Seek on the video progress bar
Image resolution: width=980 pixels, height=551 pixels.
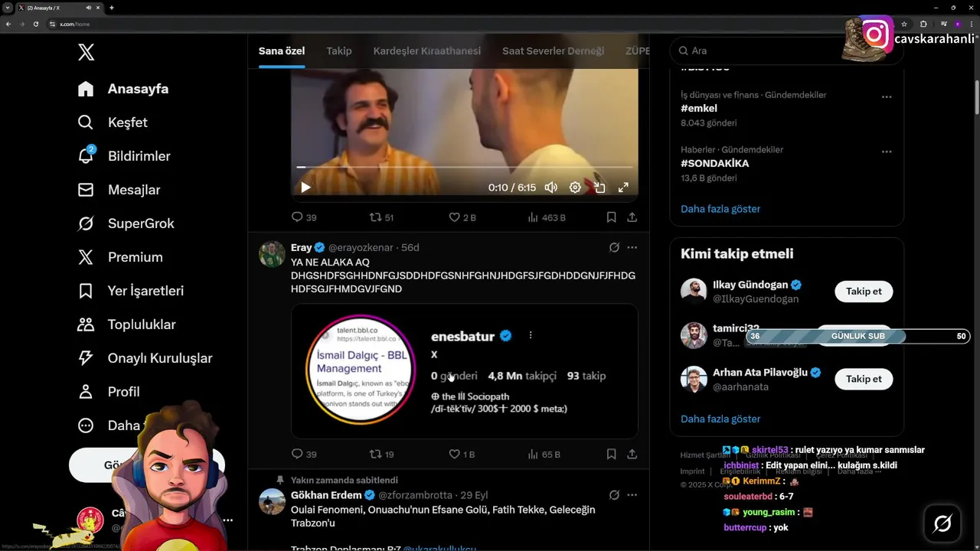click(x=465, y=167)
